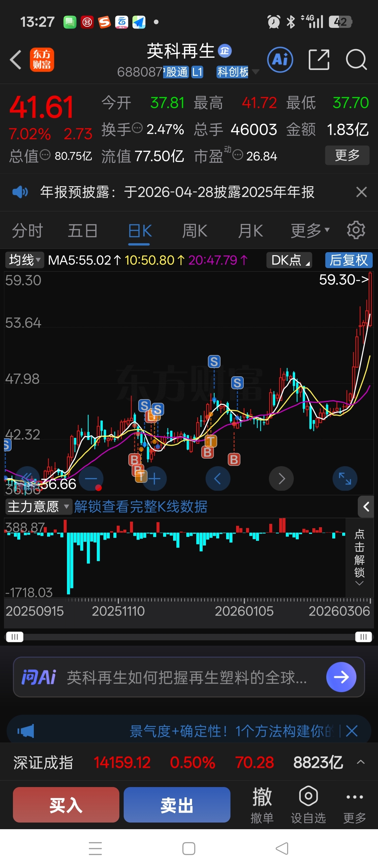Viewport: 378px width, 868px height.
Task: Tap the promo megaphone icon
Action: tap(26, 731)
